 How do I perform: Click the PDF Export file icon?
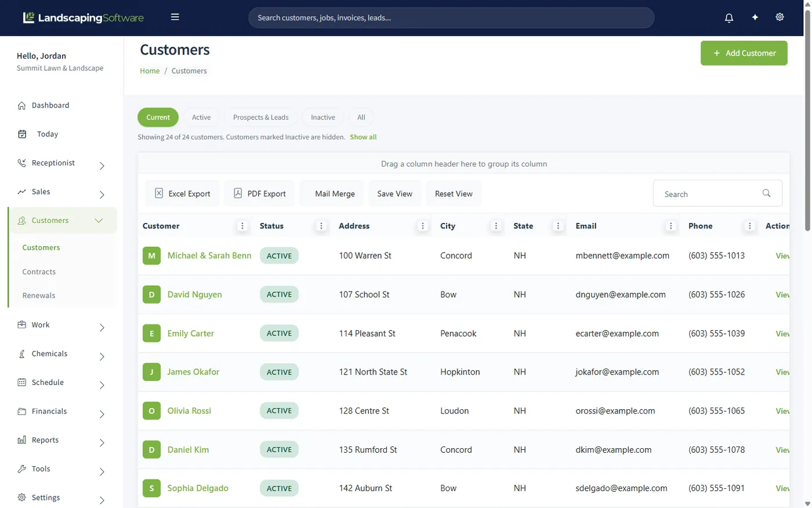[x=238, y=193]
